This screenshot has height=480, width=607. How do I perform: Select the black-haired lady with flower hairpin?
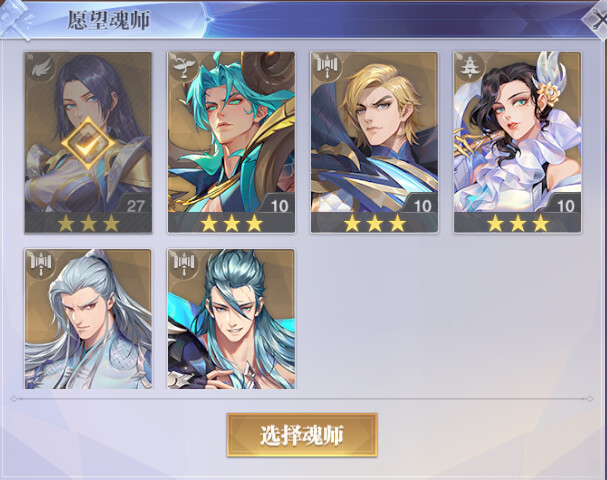pos(517,143)
